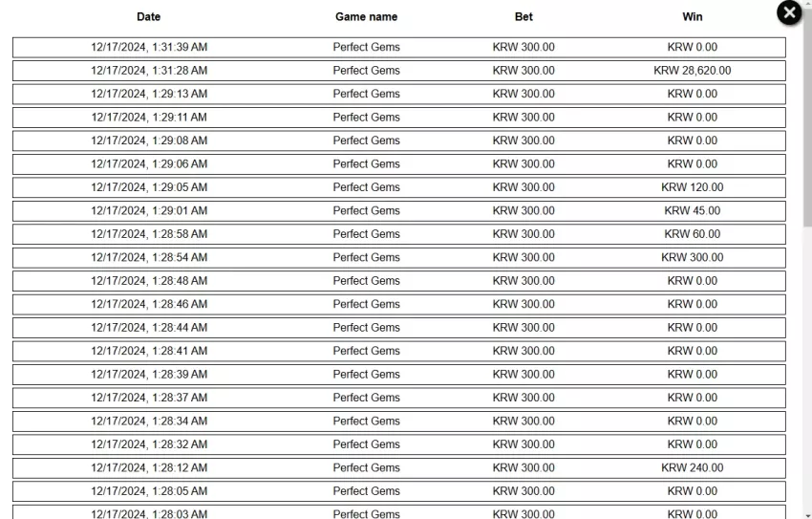
Task: Click the row with KRW 240.00 win
Action: click(399, 467)
